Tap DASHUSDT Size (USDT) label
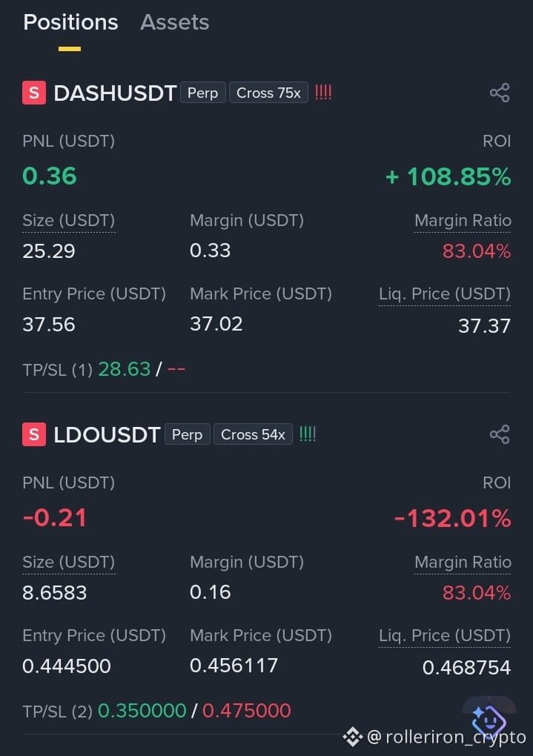Image resolution: width=533 pixels, height=756 pixels. [68, 220]
